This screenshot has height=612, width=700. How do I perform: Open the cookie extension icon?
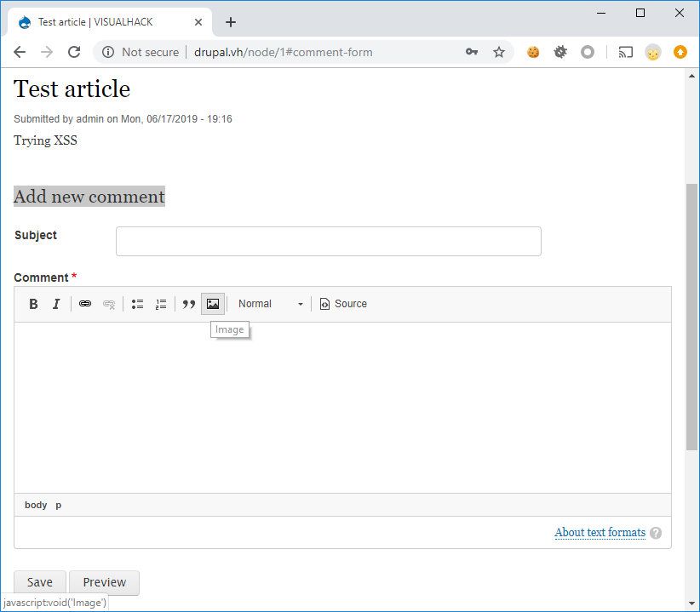pyautogui.click(x=533, y=52)
